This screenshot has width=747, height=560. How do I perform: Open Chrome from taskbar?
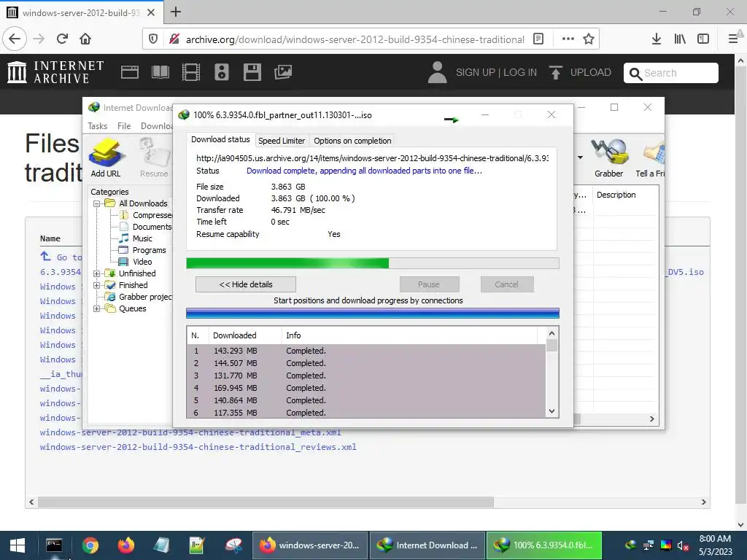90,545
